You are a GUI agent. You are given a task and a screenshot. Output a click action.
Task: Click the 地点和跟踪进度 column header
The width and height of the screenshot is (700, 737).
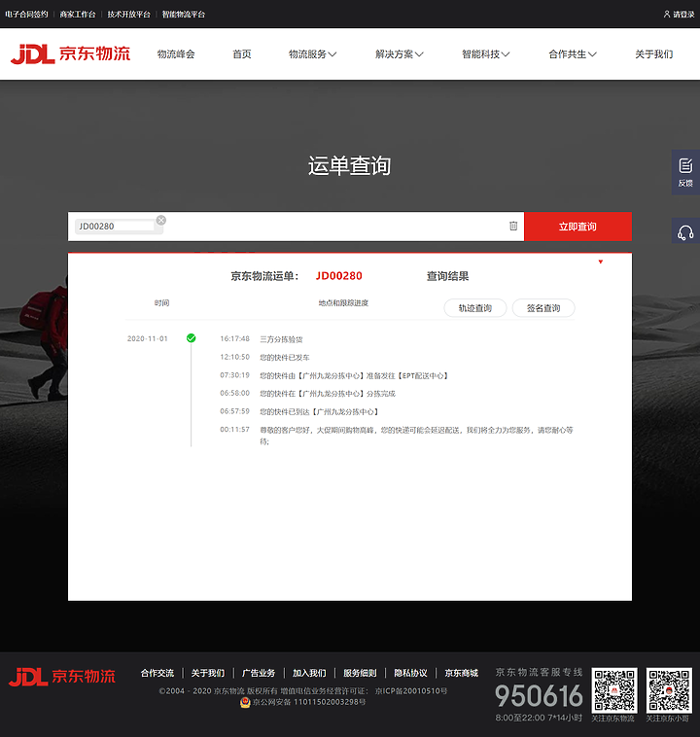[x=343, y=303]
